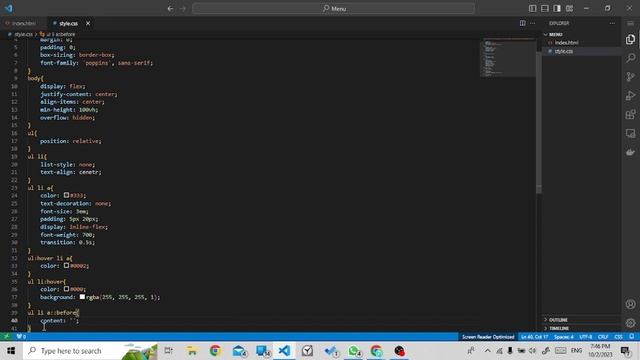The height and width of the screenshot is (360, 640).
Task: Click the Menu command center search box
Action: coord(333,9)
